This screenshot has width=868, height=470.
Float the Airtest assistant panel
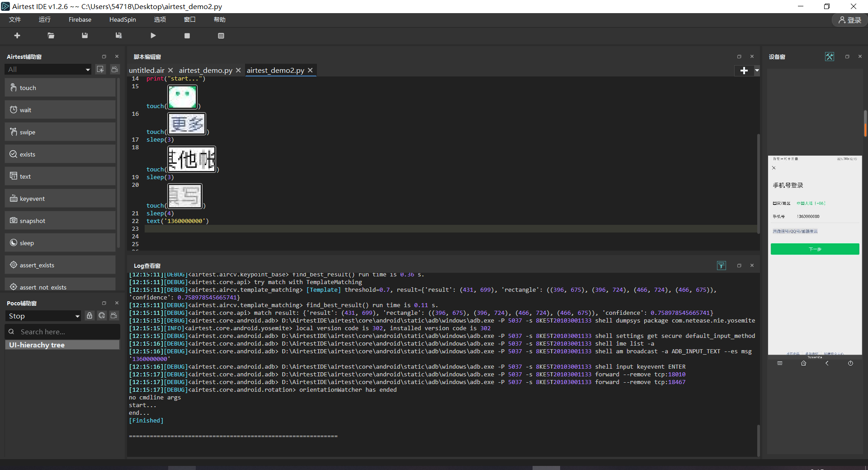click(x=104, y=57)
